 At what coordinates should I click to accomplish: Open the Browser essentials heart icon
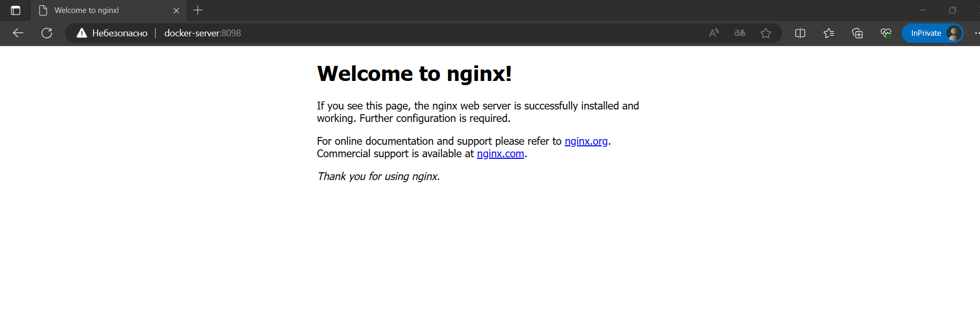pyautogui.click(x=886, y=33)
